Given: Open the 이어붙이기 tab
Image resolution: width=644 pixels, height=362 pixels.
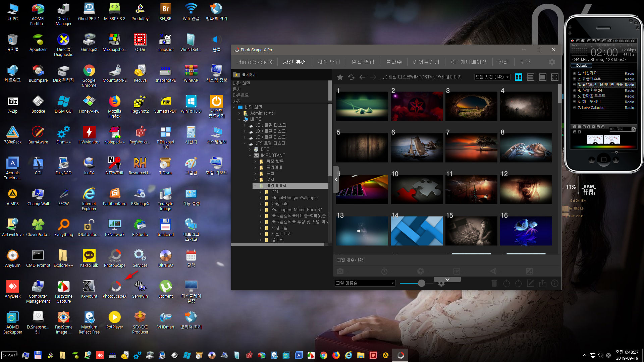Looking at the screenshot, I should point(426,62).
